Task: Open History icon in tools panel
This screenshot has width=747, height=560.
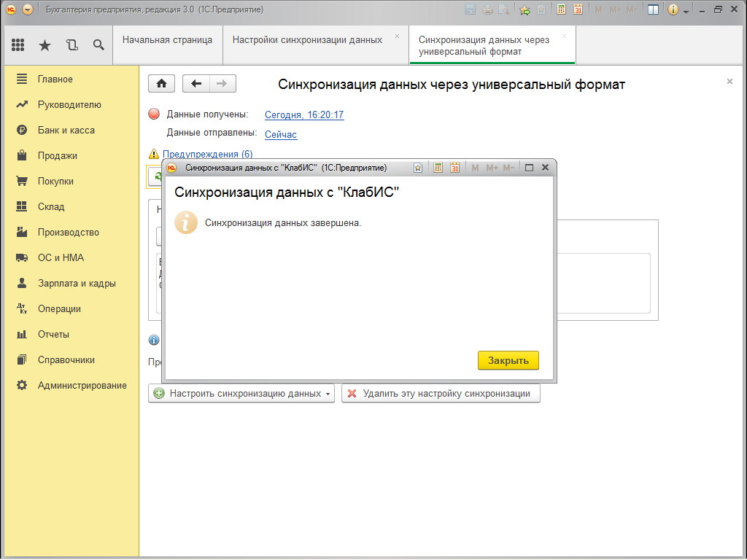Action: click(72, 44)
